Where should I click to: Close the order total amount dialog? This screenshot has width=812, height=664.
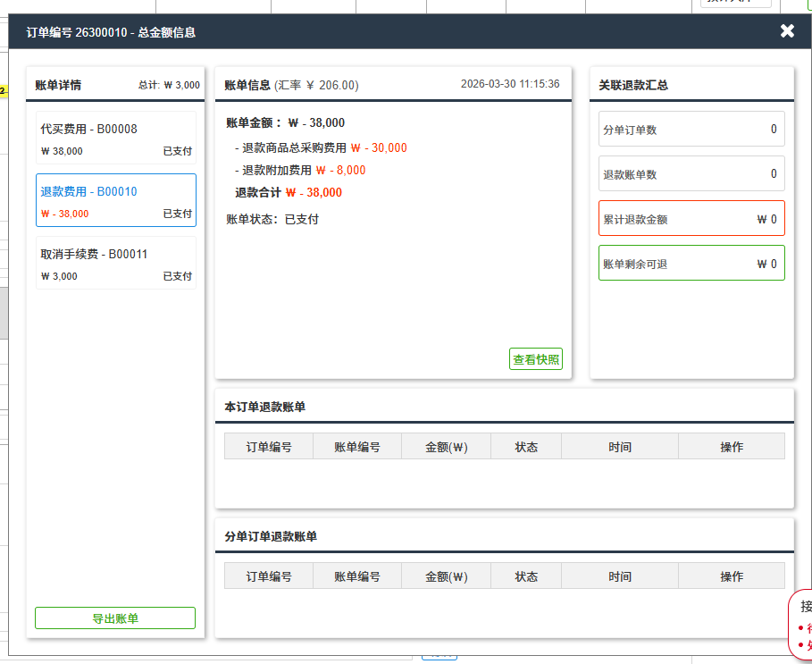click(787, 31)
